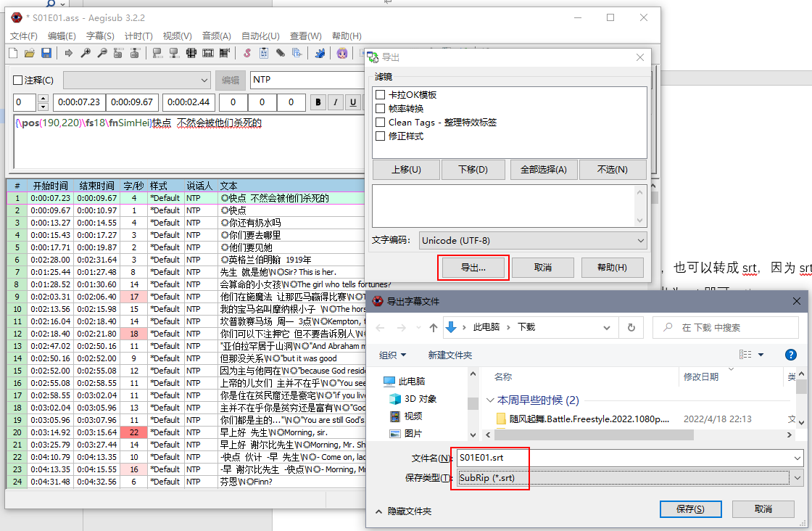Screen dimensions: 812x531
Task: Open the 视频(V) menu
Action: pos(176,36)
